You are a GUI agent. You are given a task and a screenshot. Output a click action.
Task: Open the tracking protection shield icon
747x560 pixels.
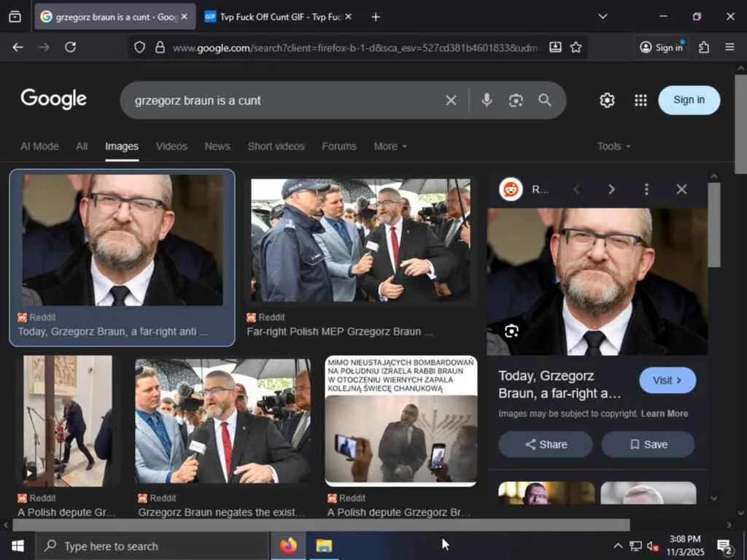tap(139, 47)
